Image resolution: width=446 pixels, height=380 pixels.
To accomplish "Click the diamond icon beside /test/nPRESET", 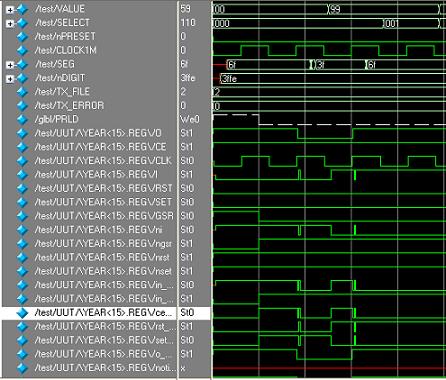I will (x=22, y=37).
